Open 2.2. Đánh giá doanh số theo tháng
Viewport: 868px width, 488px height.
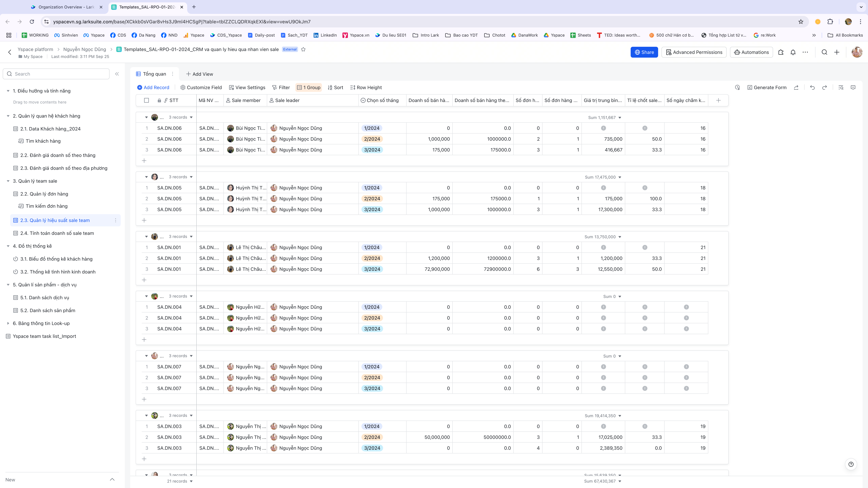(x=58, y=155)
